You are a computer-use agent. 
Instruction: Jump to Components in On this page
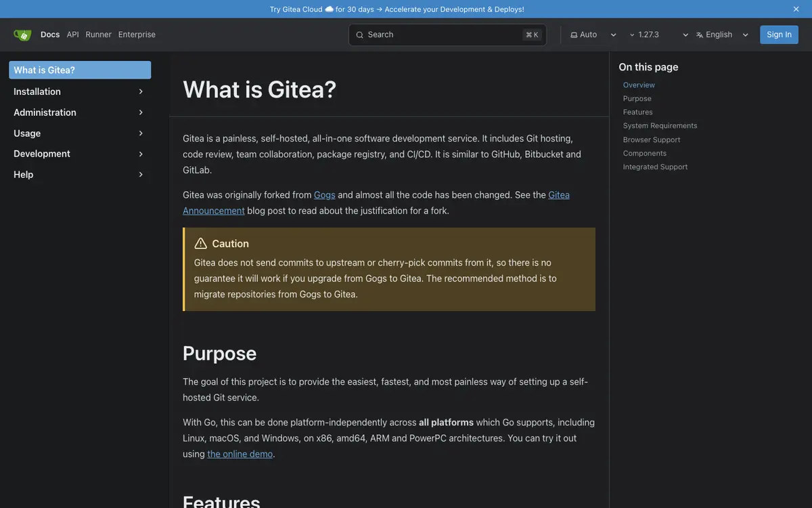point(645,153)
